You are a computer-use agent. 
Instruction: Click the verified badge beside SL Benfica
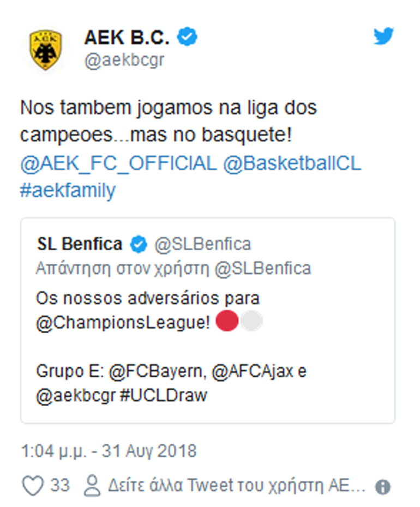coord(139,244)
